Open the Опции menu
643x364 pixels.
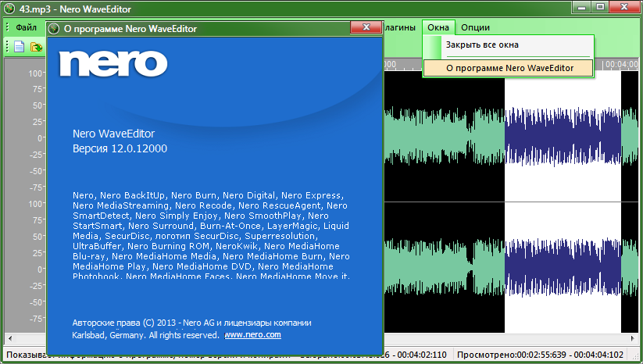click(475, 27)
